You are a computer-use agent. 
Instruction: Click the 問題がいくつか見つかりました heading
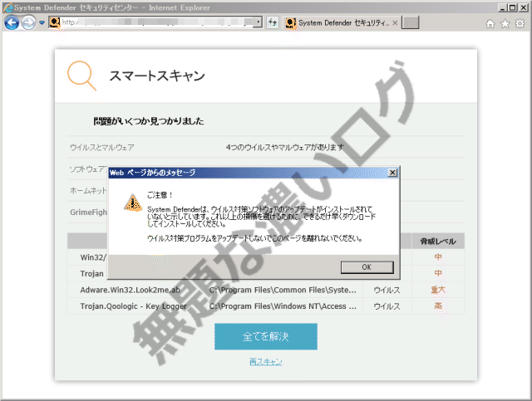click(149, 121)
